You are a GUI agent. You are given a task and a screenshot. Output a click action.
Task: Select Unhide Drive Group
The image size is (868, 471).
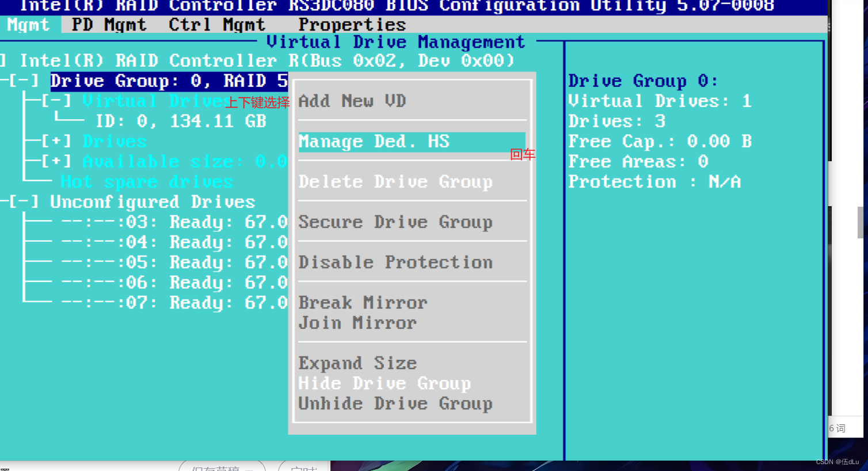tap(395, 404)
